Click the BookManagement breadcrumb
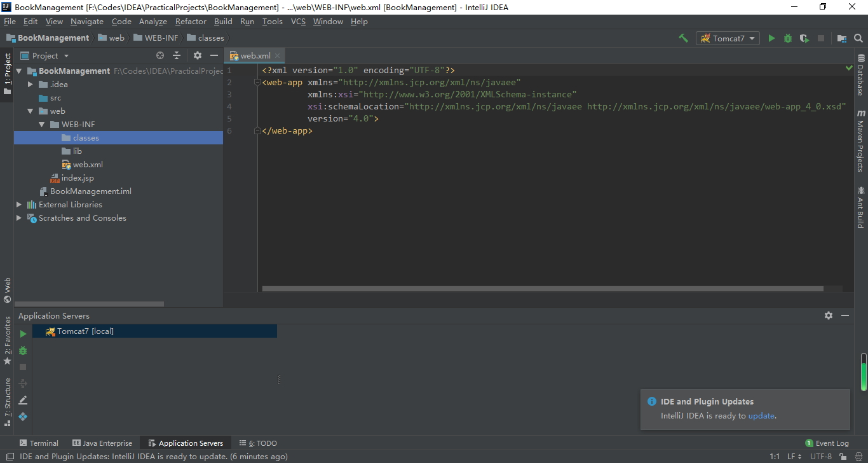Viewport: 868px width, 463px height. pos(48,38)
